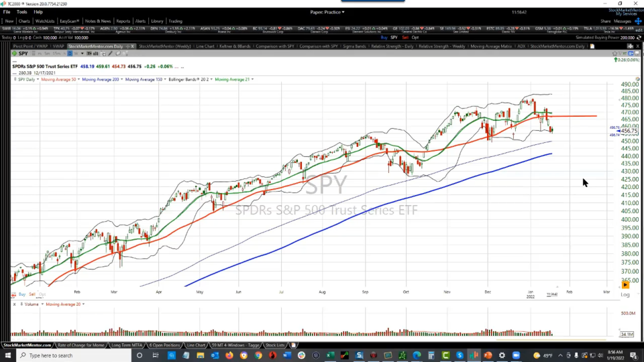Viewport: 644px width, 362px height.
Task: Click the bar chart style icon in toolbar
Action: (x=96, y=54)
